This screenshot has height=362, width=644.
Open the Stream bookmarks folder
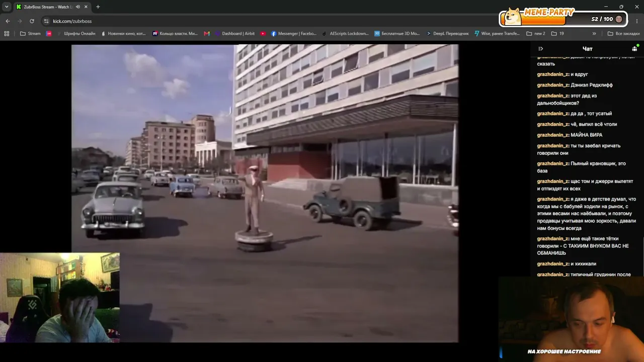coord(30,34)
